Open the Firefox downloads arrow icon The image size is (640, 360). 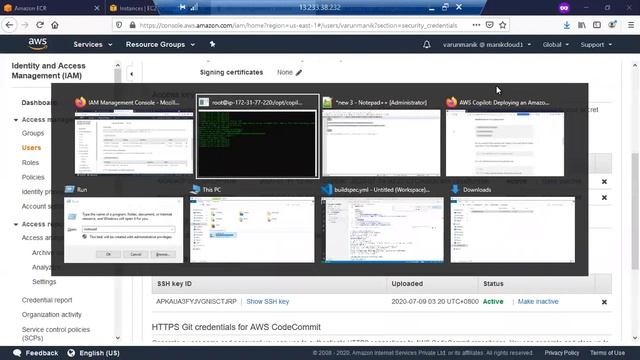click(x=567, y=25)
